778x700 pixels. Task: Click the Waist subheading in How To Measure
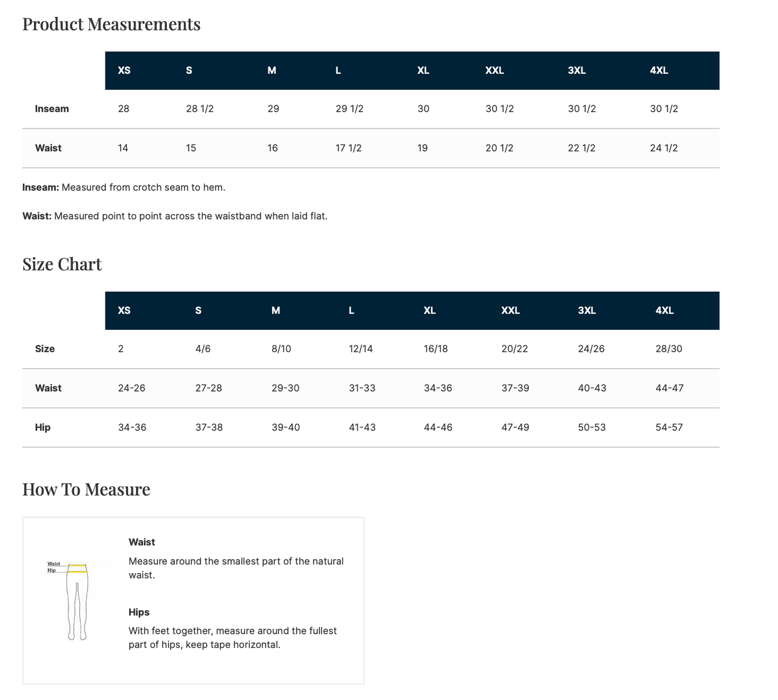(142, 542)
